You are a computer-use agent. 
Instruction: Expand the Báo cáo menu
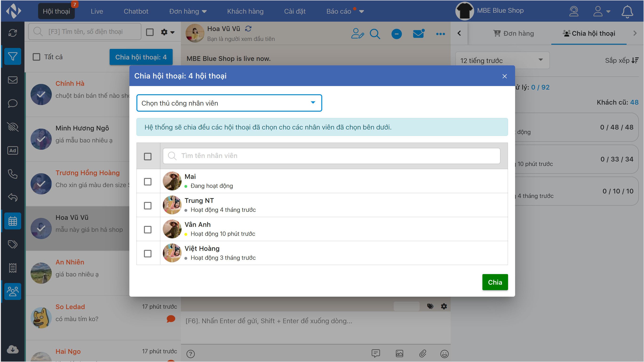345,11
